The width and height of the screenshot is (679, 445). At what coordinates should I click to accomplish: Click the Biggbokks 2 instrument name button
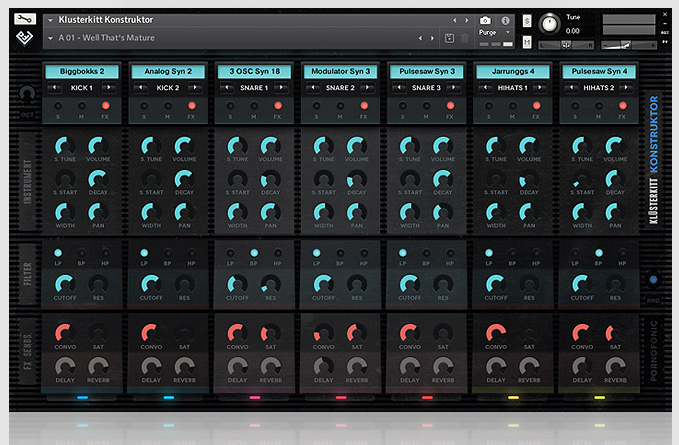(82, 71)
